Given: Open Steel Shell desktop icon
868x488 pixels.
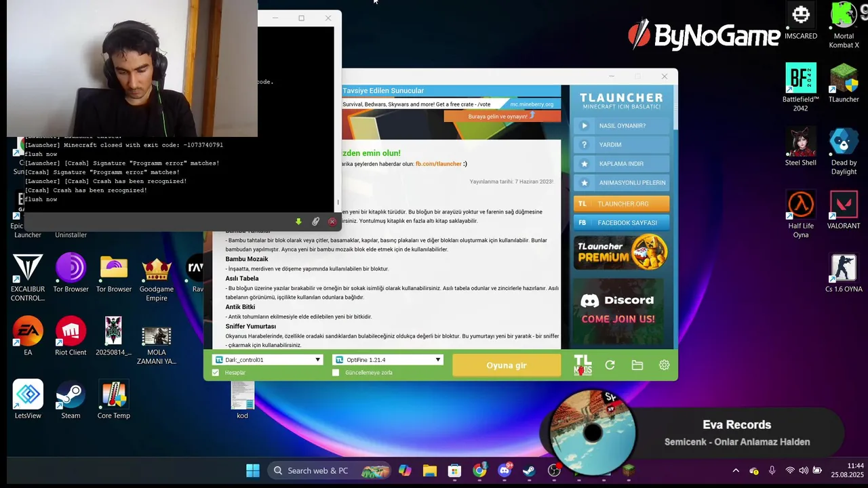Looking at the screenshot, I should [801, 146].
